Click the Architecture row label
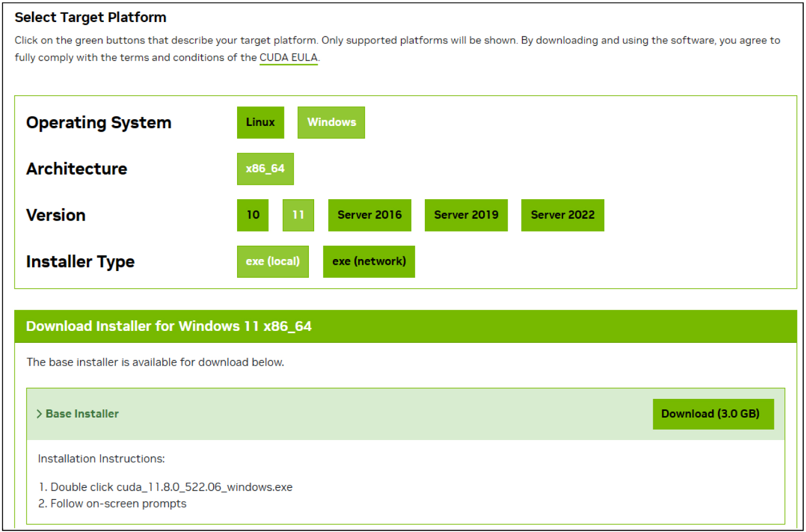The width and height of the screenshot is (806, 532). 77,169
